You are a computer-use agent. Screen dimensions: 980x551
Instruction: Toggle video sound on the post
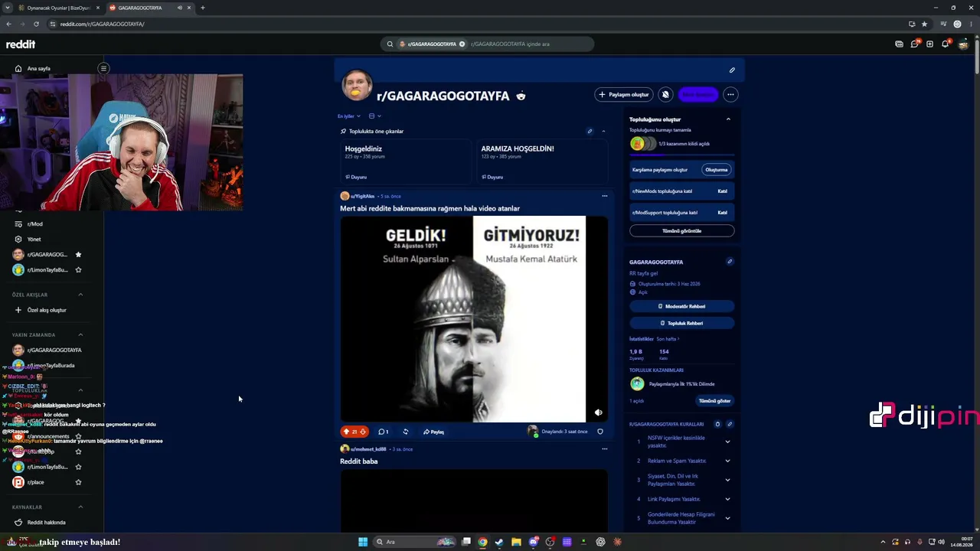(598, 412)
